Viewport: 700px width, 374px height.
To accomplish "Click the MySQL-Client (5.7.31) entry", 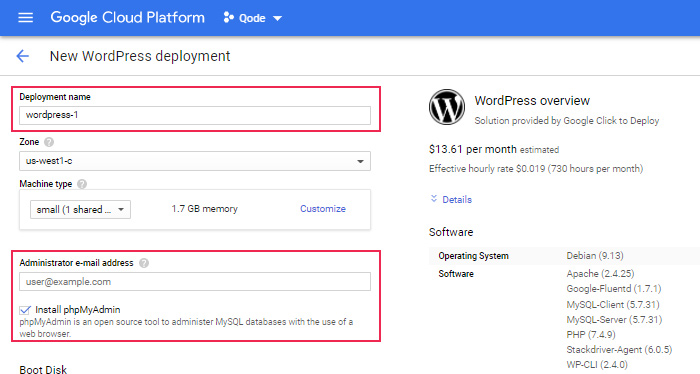I will tap(613, 304).
